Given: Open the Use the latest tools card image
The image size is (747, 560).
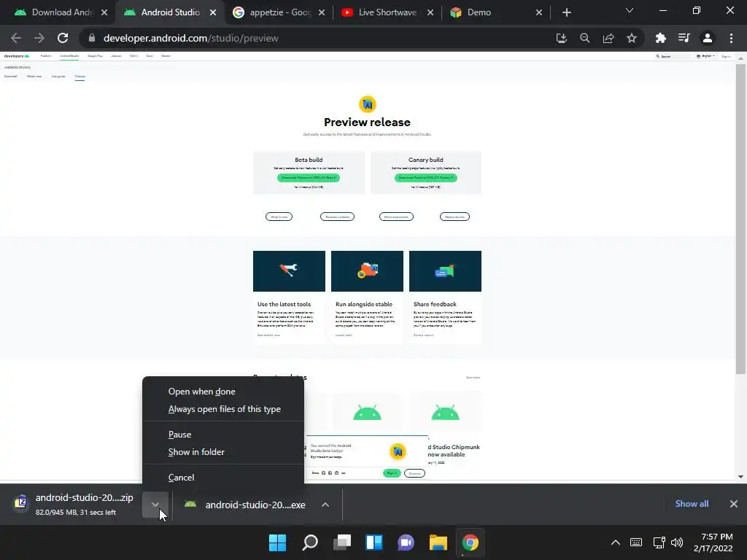Looking at the screenshot, I should point(289,271).
